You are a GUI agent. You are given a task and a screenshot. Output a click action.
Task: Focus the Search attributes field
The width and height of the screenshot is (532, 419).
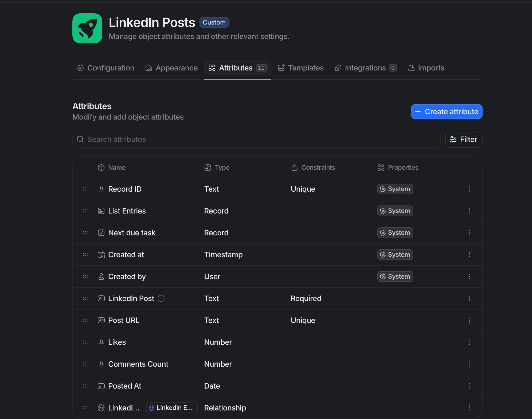[x=256, y=139]
